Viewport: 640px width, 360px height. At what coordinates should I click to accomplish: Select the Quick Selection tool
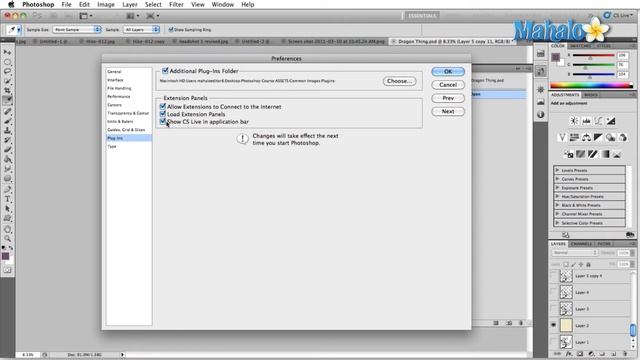[x=7, y=82]
